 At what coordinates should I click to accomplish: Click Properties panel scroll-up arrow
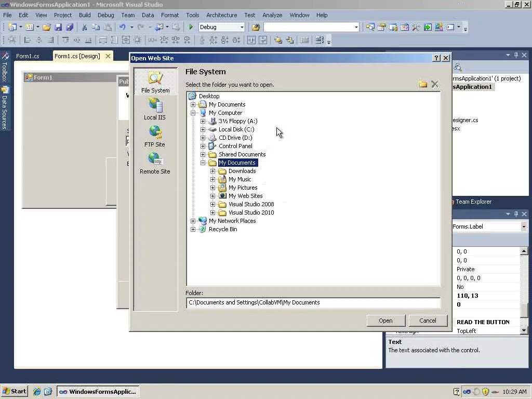point(524,251)
